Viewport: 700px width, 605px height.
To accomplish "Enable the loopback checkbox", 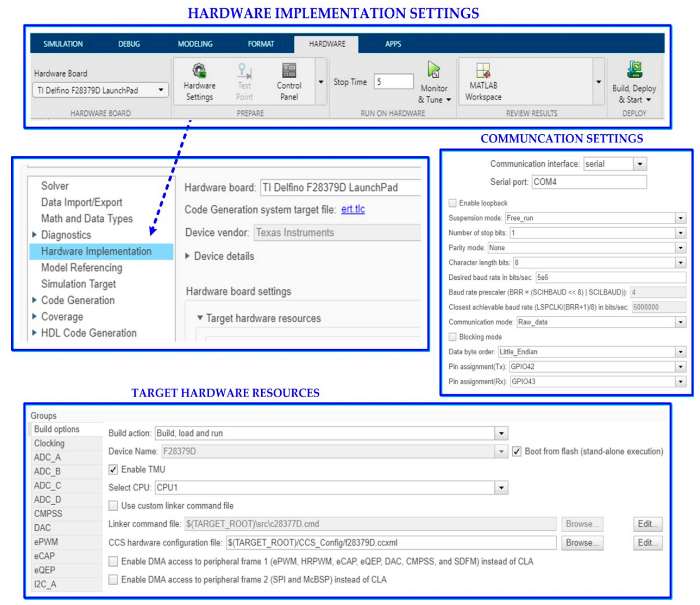I will (x=453, y=203).
